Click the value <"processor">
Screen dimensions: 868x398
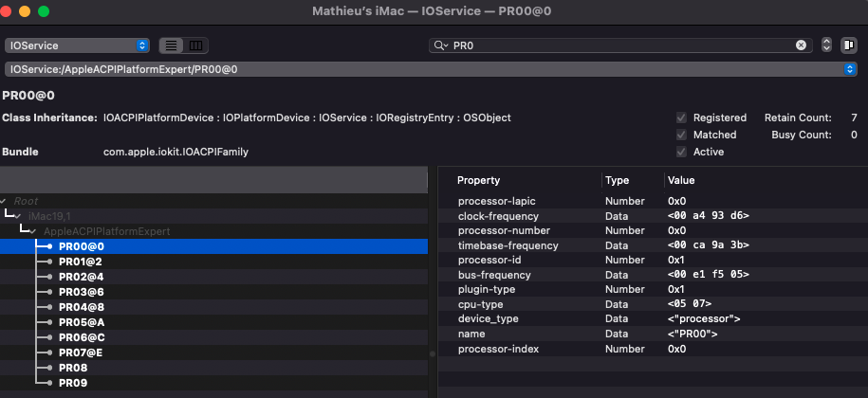pos(704,319)
